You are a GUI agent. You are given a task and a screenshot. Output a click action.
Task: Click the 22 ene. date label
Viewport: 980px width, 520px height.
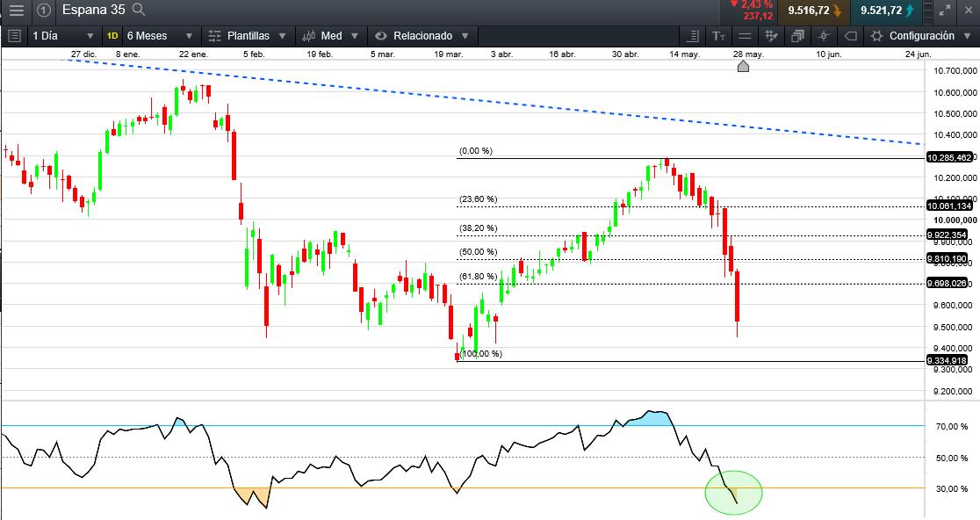point(193,54)
